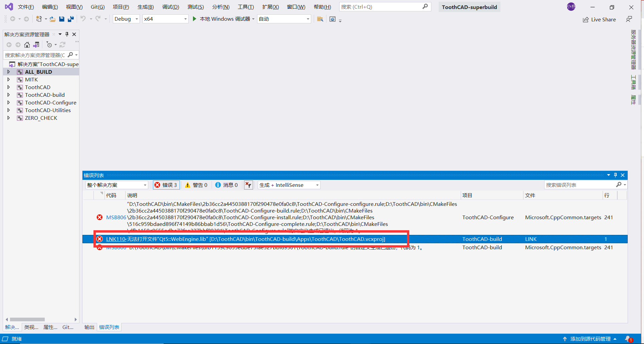Click the switch views icon in Solution Explorer

[x=36, y=45]
